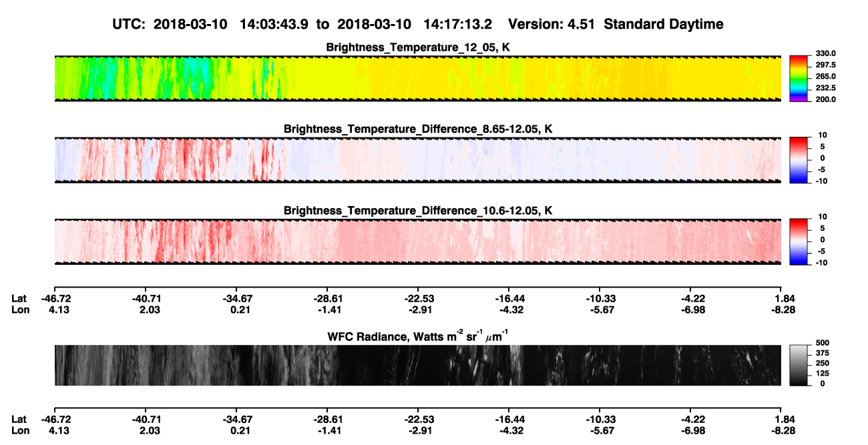Screen dimensions: 868x445
Task: Click the 10 label on the 8.65-12.05 colorbar
Action: tap(822, 135)
